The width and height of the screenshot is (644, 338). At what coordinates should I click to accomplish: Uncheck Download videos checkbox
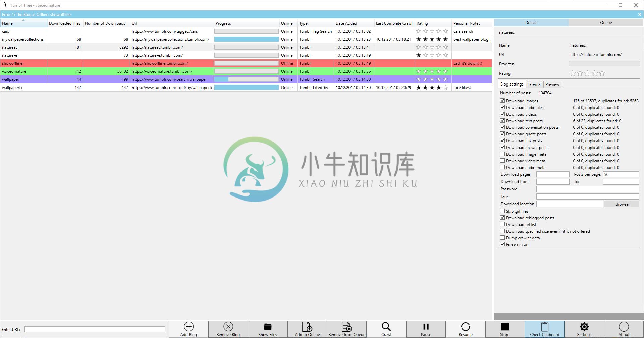coord(502,114)
